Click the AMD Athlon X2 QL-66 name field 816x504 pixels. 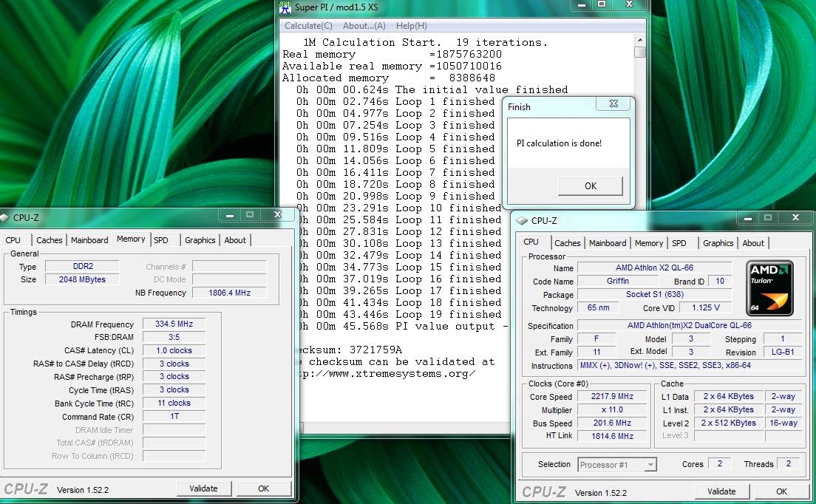[x=654, y=268]
